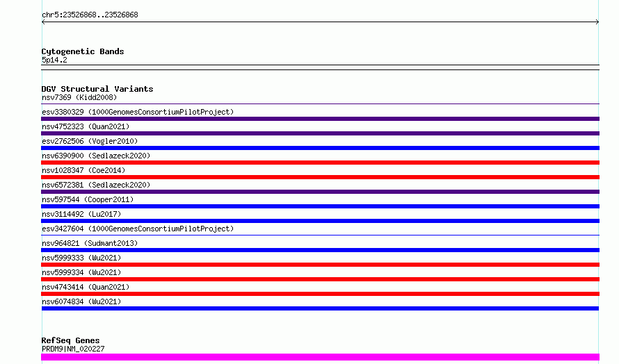Click the red bar under nsv5999333
This screenshot has width=619, height=364.
tap(320, 265)
